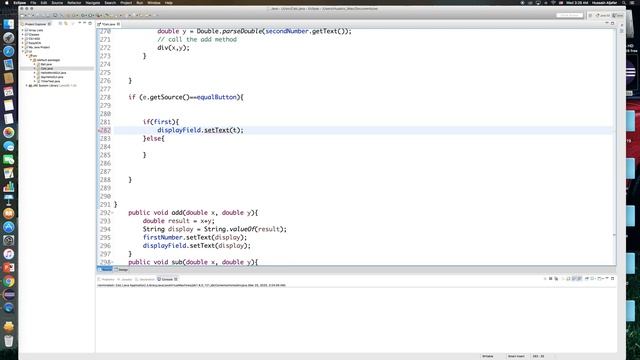Open the Open Perspective button

(590, 16)
